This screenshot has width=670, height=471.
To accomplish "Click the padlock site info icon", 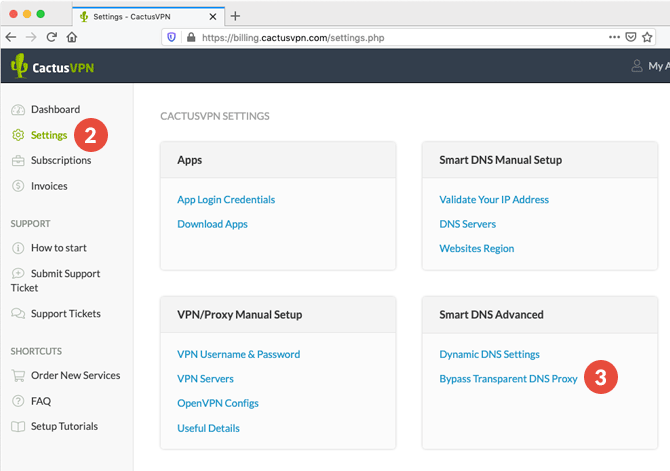I will [191, 37].
